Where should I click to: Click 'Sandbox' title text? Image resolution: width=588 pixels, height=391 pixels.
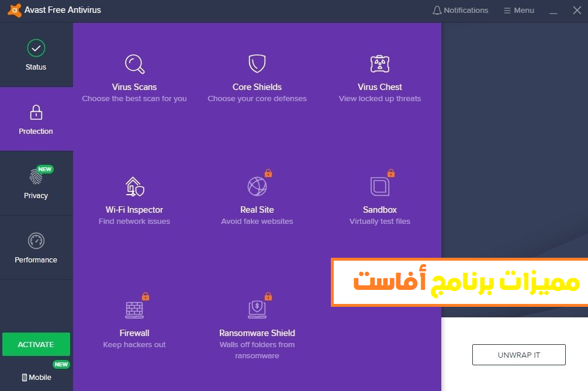(x=380, y=210)
